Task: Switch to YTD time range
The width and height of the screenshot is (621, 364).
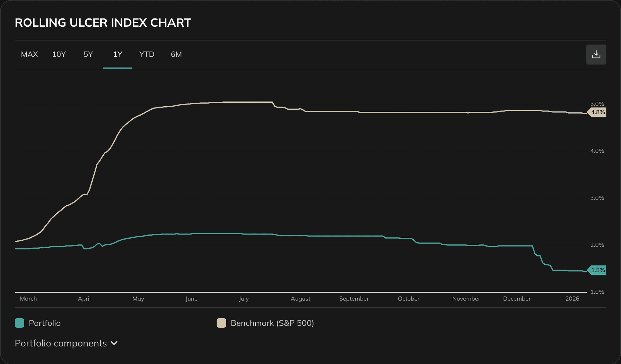Action: (147, 55)
